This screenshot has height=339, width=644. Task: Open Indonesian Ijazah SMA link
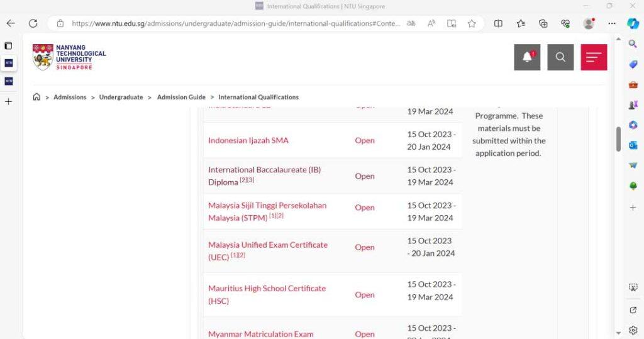248,140
